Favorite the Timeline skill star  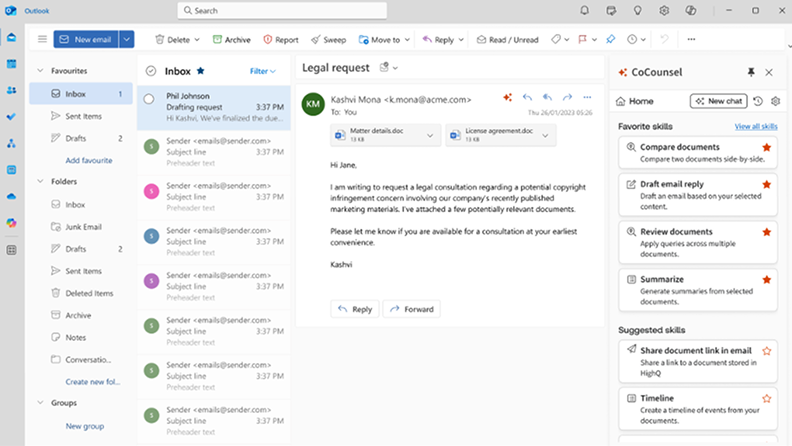(x=767, y=398)
